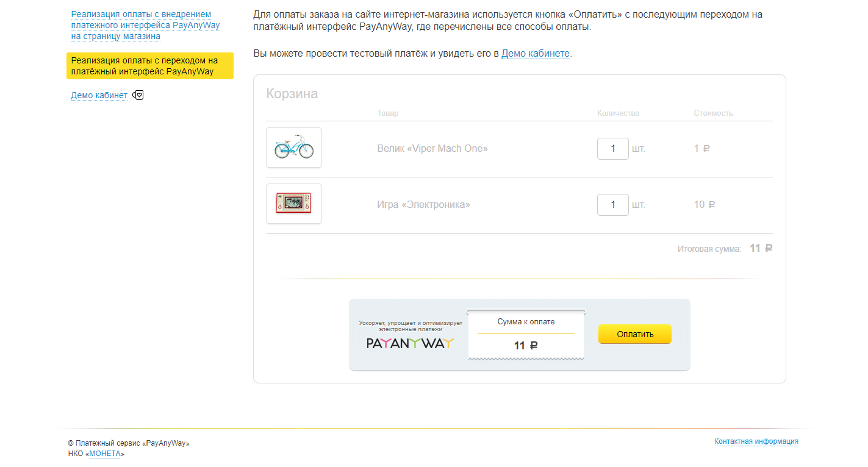868x467 pixels.
Task: Focus quantity field for Игра «Электроника»
Action: coord(612,205)
